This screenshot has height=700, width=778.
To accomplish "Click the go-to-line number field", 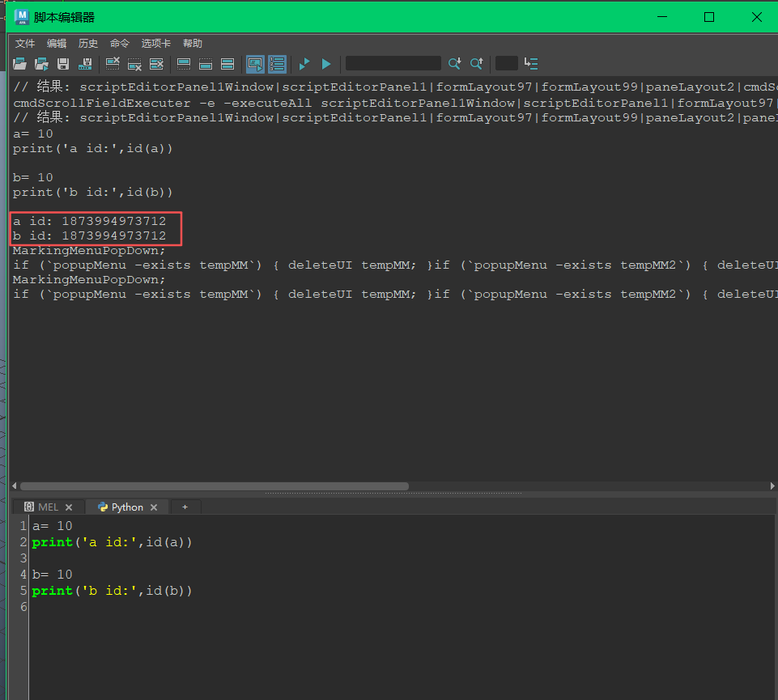I will point(507,63).
